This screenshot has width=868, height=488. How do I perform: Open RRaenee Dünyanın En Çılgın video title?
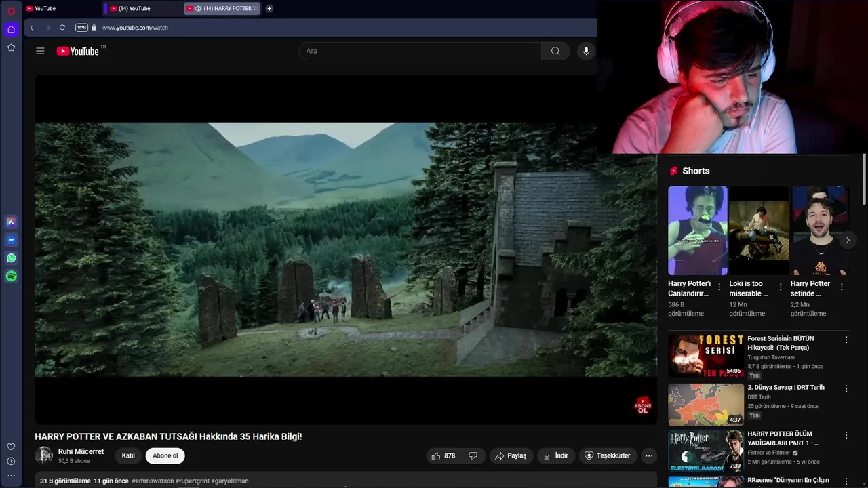[x=788, y=480]
